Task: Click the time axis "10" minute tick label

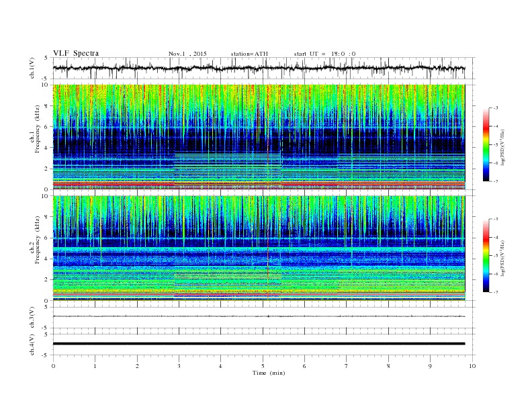Action: coord(472,366)
